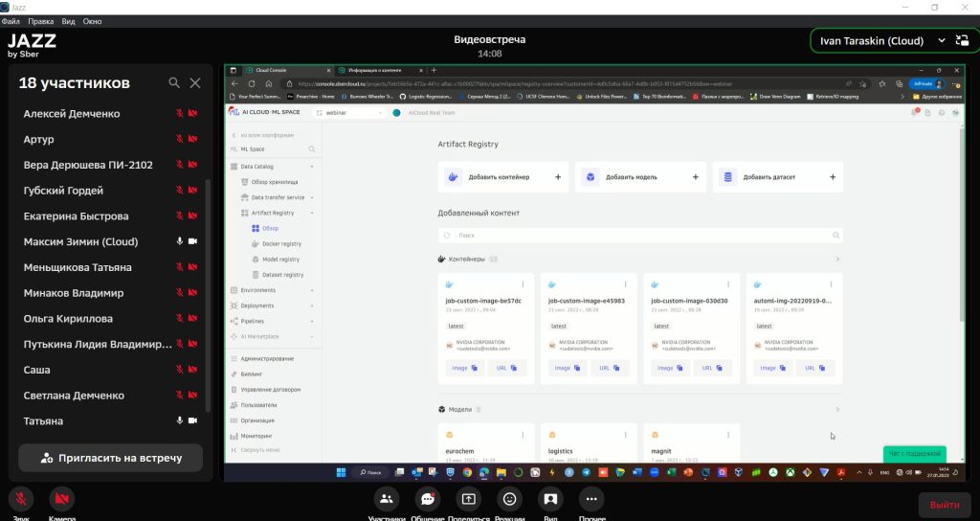Switch to the Cloud Console browser tab
980x521 pixels.
(287, 70)
